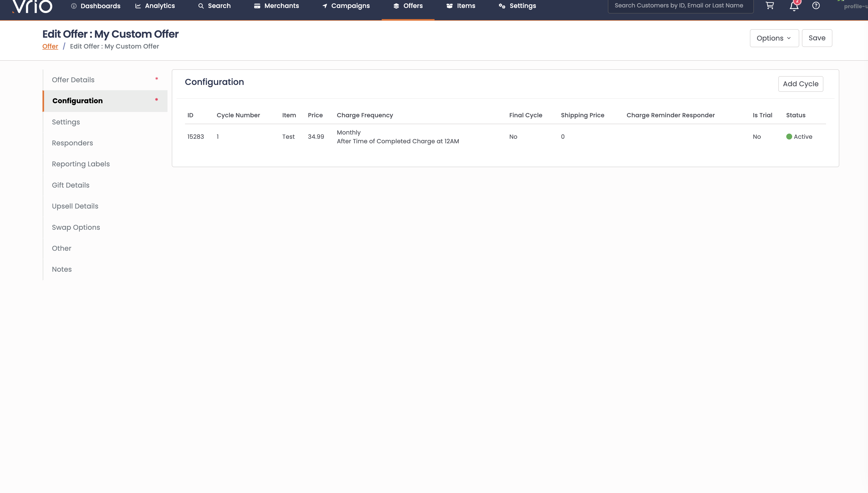
Task: Open the Other section
Action: [105, 248]
